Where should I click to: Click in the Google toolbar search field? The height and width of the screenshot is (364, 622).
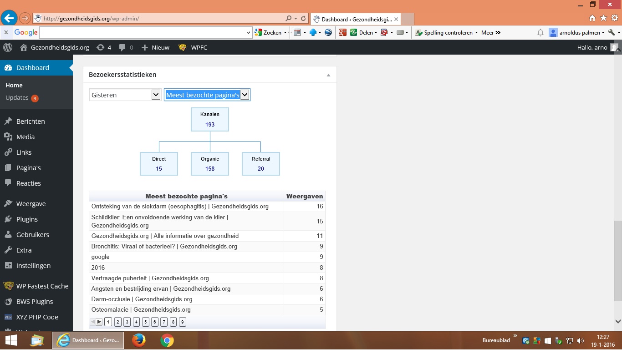(143, 33)
